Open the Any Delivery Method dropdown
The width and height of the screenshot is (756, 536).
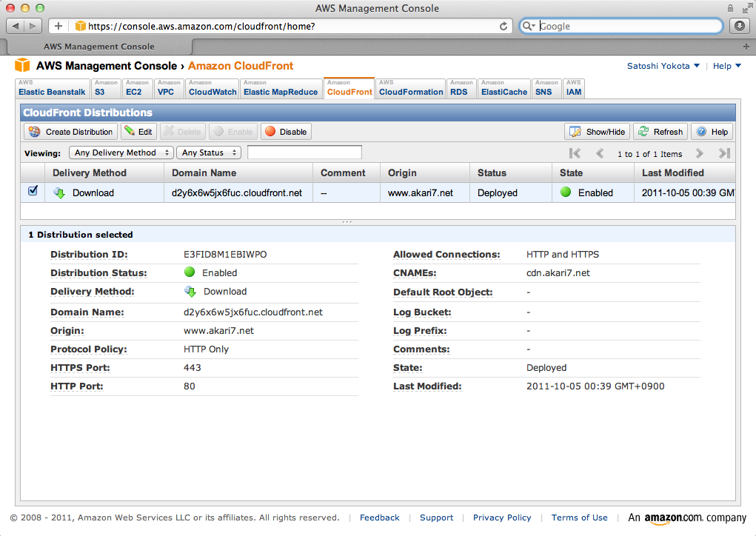[121, 153]
